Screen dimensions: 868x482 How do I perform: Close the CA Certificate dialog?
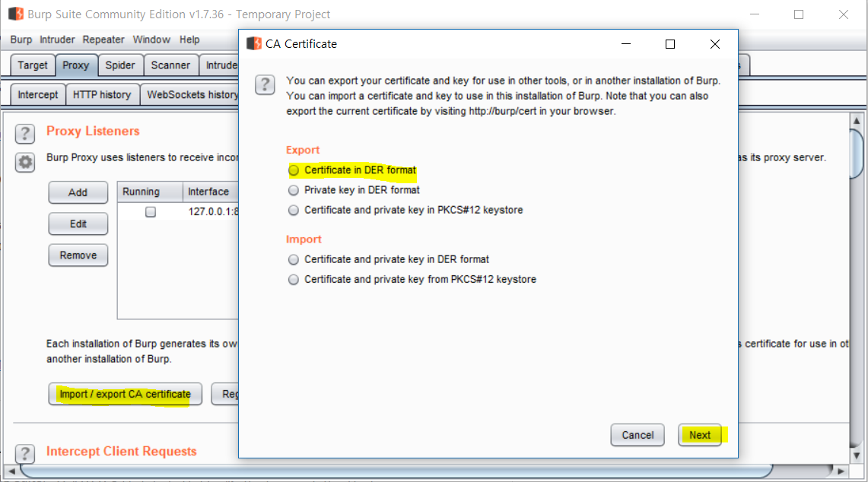714,44
